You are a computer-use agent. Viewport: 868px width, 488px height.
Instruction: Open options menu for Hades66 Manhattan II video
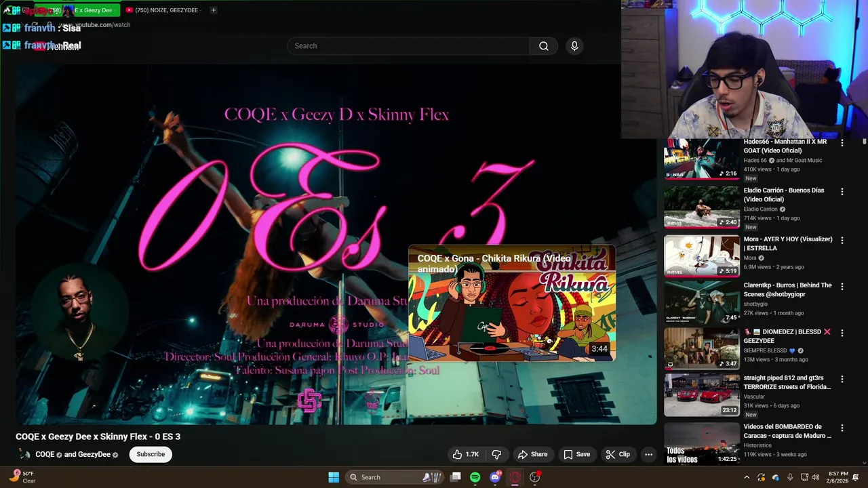click(x=842, y=143)
